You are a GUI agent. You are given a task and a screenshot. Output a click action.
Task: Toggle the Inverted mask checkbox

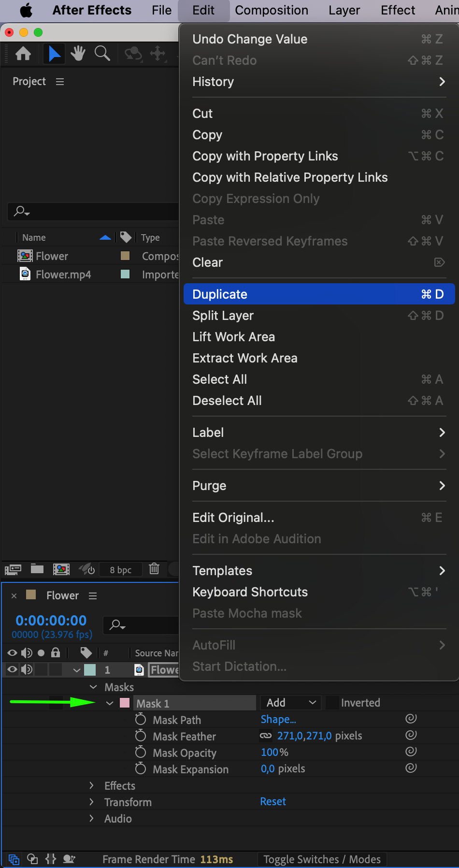pos(332,703)
